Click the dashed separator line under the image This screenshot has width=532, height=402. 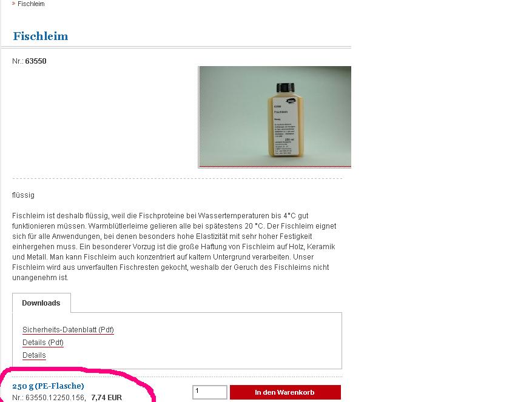(177, 178)
